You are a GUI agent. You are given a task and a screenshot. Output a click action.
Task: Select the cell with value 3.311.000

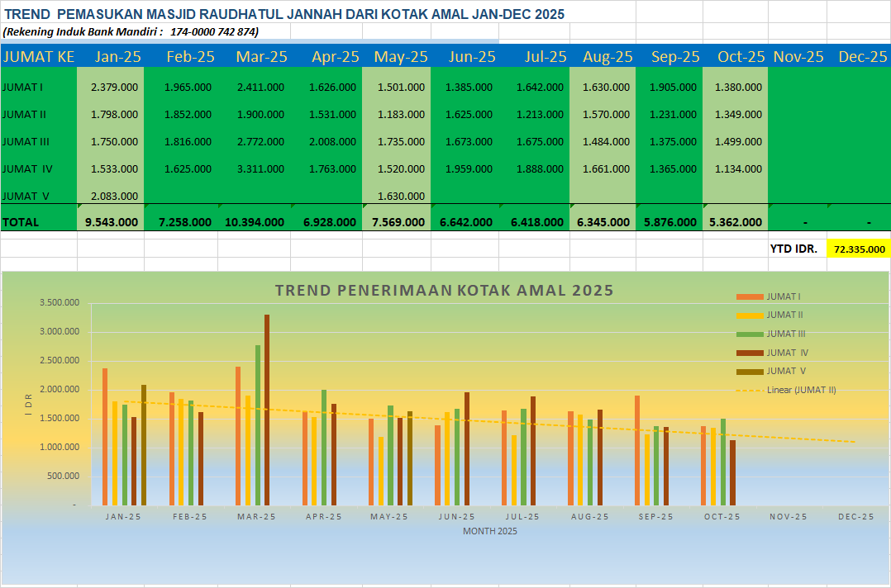261,169
